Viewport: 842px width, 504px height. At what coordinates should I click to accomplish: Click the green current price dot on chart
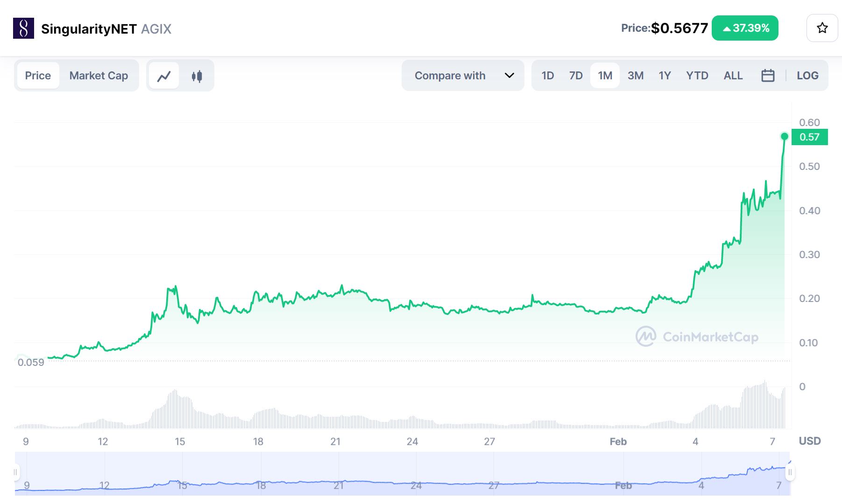pos(785,136)
